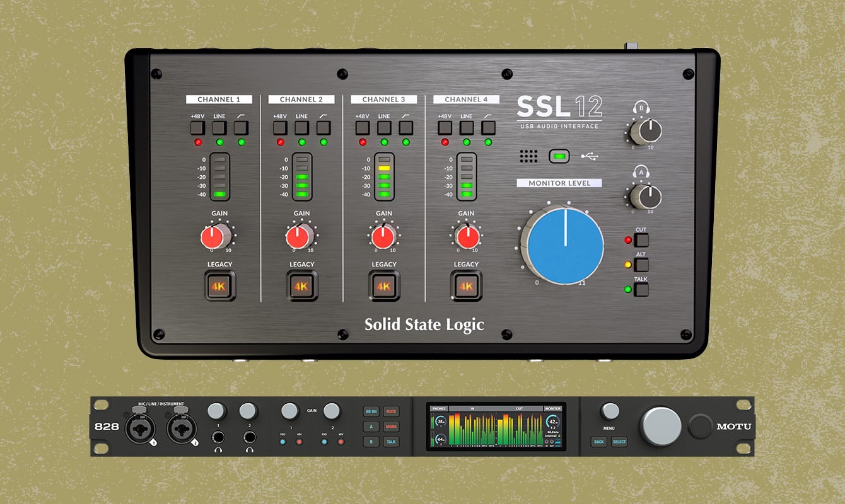The width and height of the screenshot is (845, 504).
Task: Toggle the PAD button under MOTU gain 1
Action: (282, 442)
